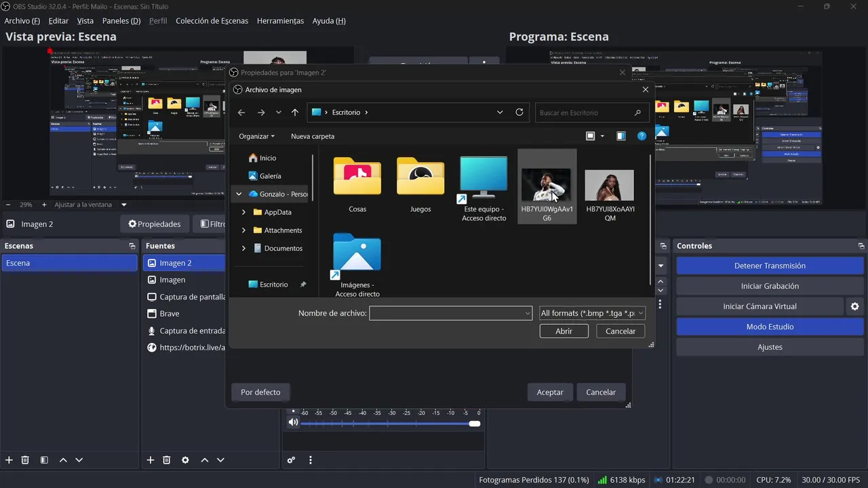Select the HB7YUI8XoAAYIQM image thumbnail
This screenshot has width=868, height=488.
[610, 186]
